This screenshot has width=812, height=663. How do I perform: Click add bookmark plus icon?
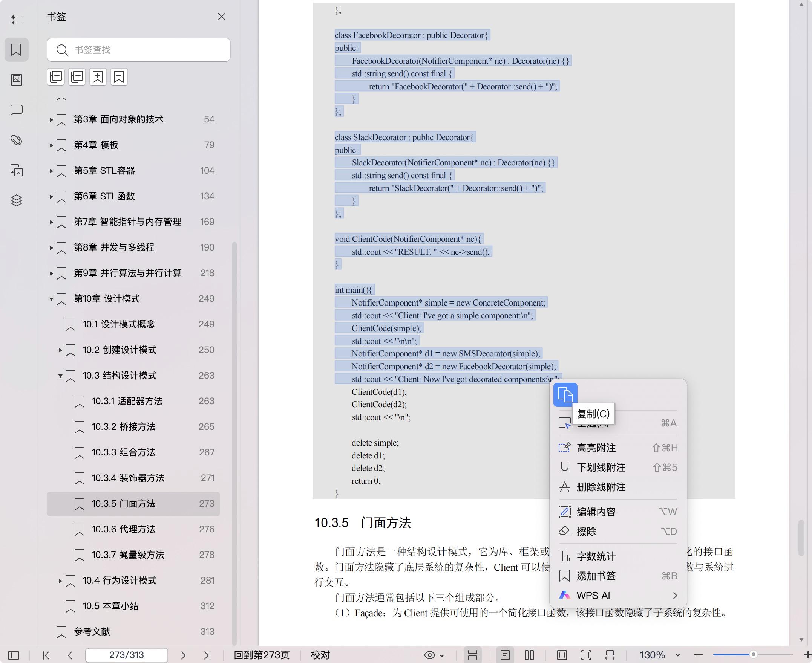(x=98, y=77)
